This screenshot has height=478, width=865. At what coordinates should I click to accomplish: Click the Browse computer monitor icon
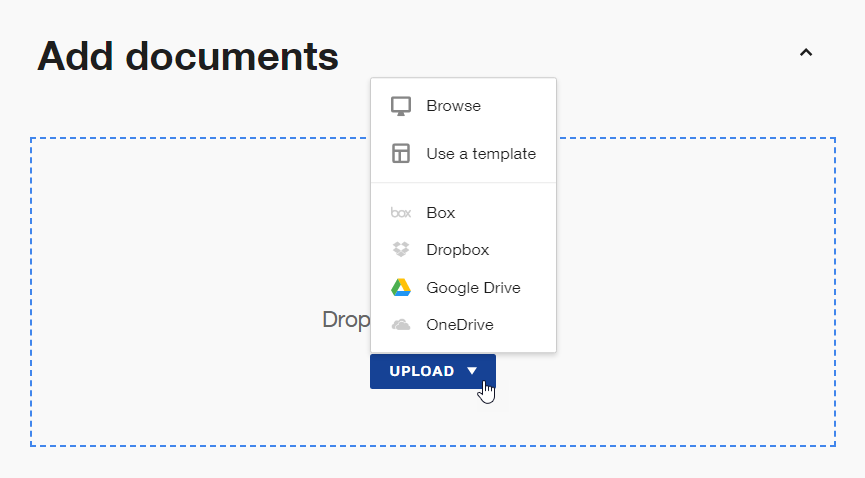[x=401, y=106]
